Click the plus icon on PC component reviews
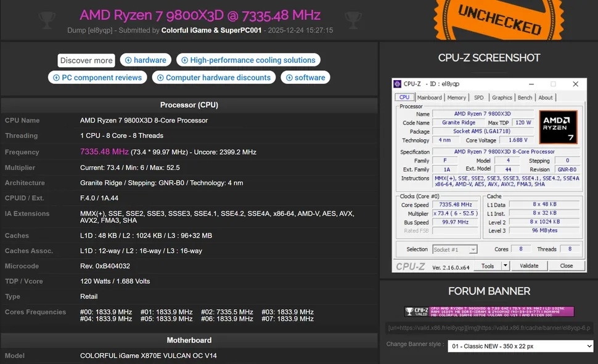 point(56,77)
